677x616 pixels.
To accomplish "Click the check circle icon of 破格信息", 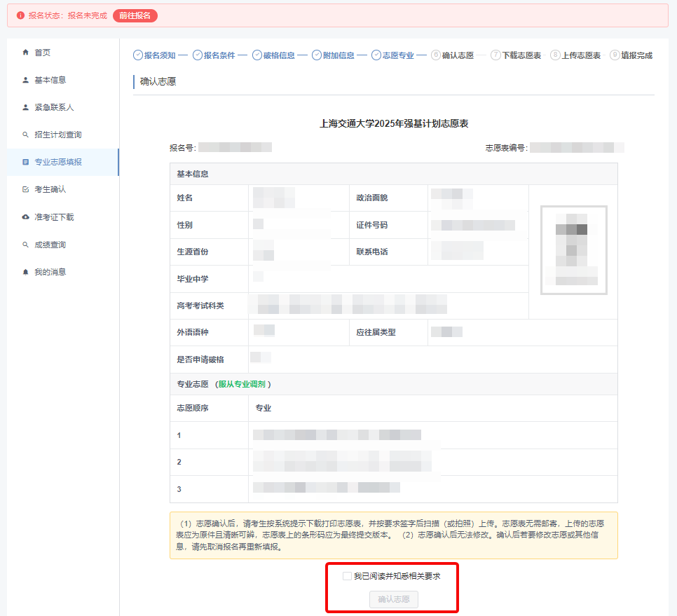I will pos(257,55).
